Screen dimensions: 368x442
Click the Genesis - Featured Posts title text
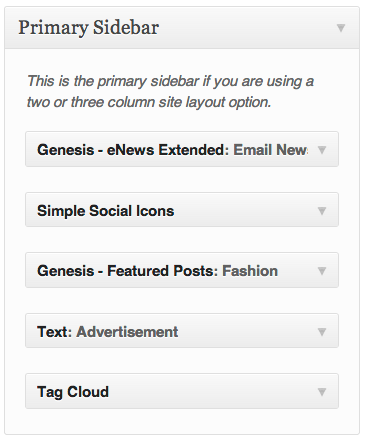click(127, 271)
